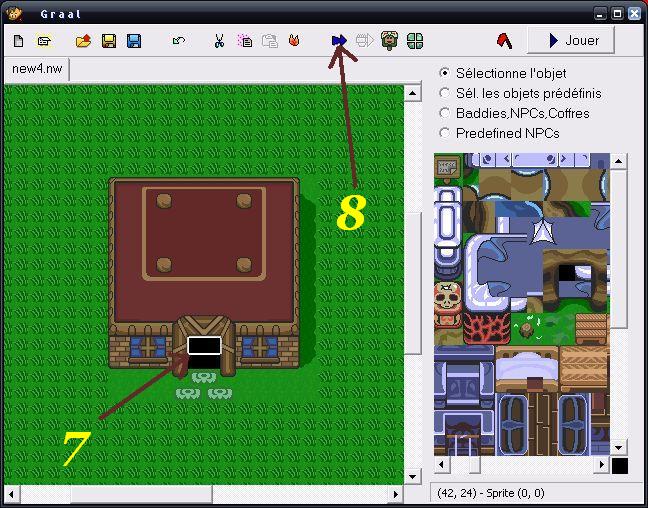Screen dimensions: 648x508
Task: Click the Graal app icon in title bar
Action: (15, 14)
